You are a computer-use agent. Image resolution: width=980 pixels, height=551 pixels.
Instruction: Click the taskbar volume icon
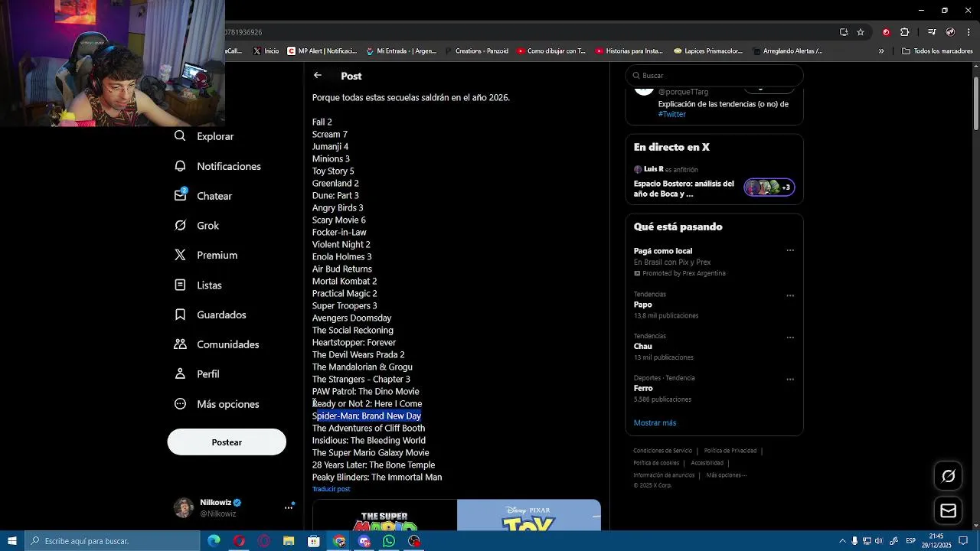click(879, 541)
